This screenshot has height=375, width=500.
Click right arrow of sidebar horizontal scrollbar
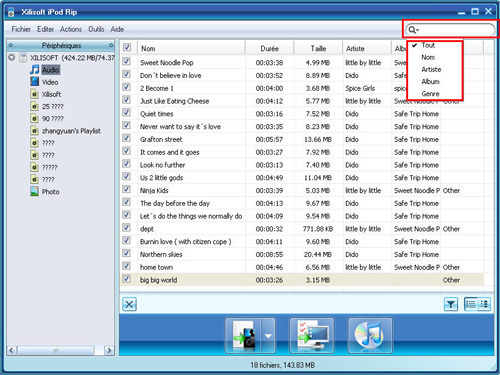pos(109,350)
